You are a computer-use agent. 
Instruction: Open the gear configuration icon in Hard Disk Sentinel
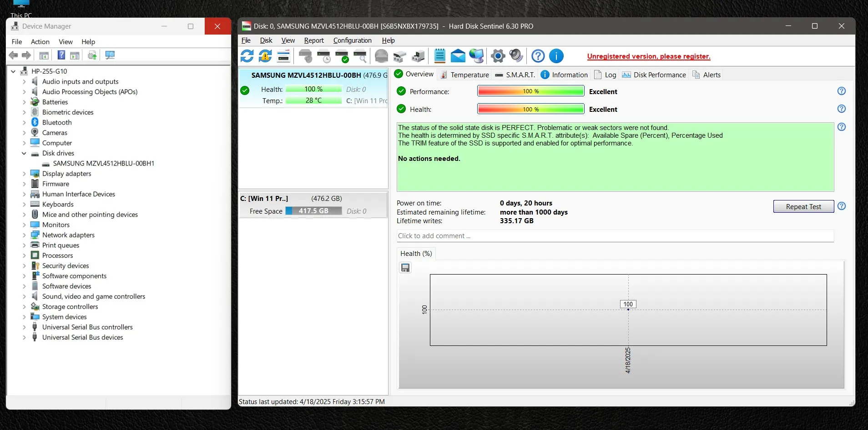point(498,56)
